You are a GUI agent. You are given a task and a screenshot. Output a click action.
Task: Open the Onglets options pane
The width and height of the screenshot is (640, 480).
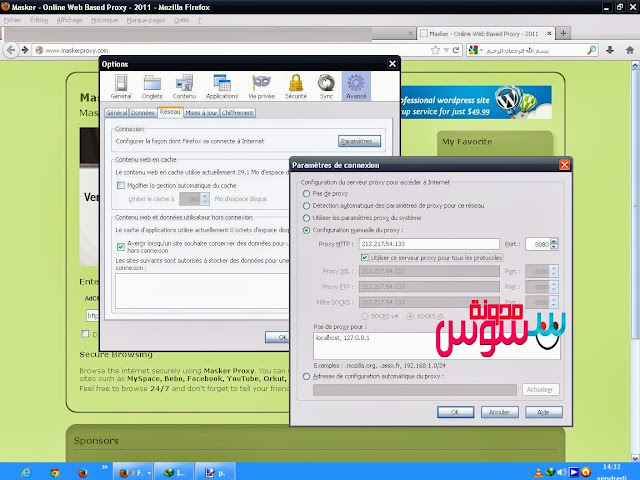tap(152, 87)
